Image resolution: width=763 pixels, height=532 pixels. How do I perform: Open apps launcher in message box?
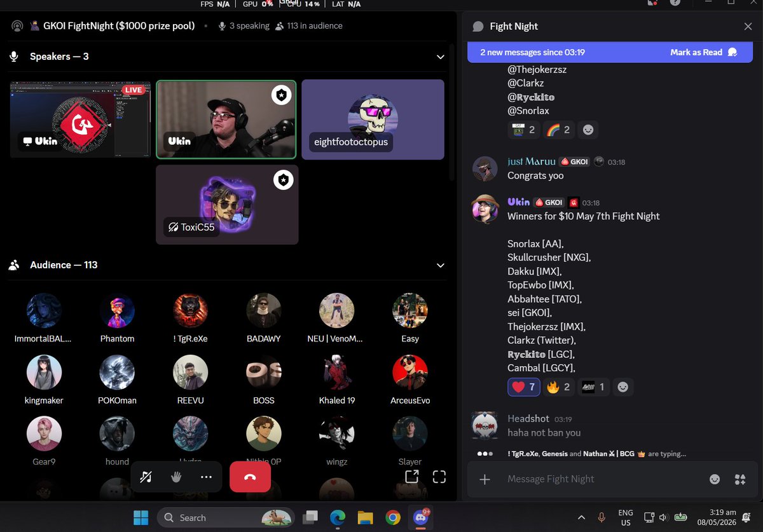click(x=739, y=479)
